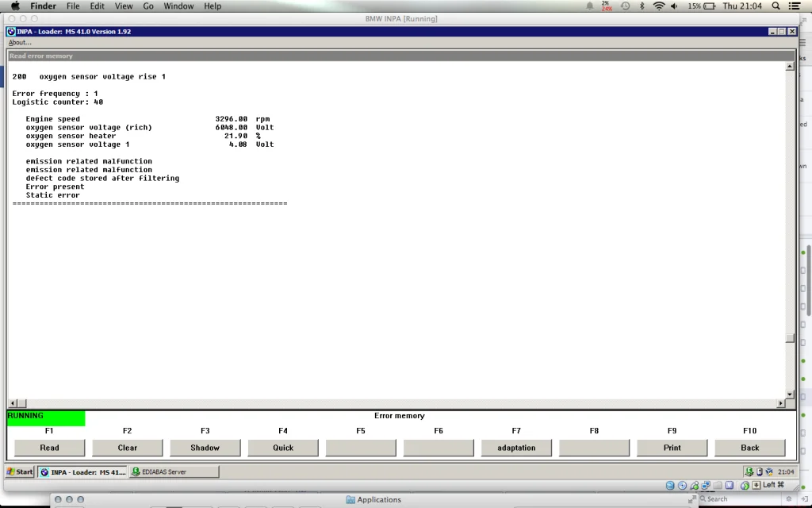The image size is (812, 508).
Task: Switch to EDIABAS Server taskbar item
Action: point(174,471)
